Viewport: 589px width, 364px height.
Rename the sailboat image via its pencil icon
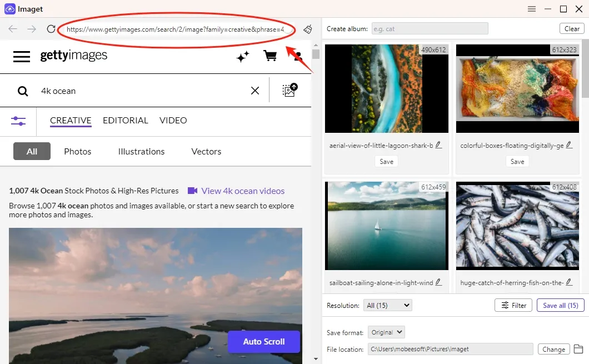pos(439,282)
